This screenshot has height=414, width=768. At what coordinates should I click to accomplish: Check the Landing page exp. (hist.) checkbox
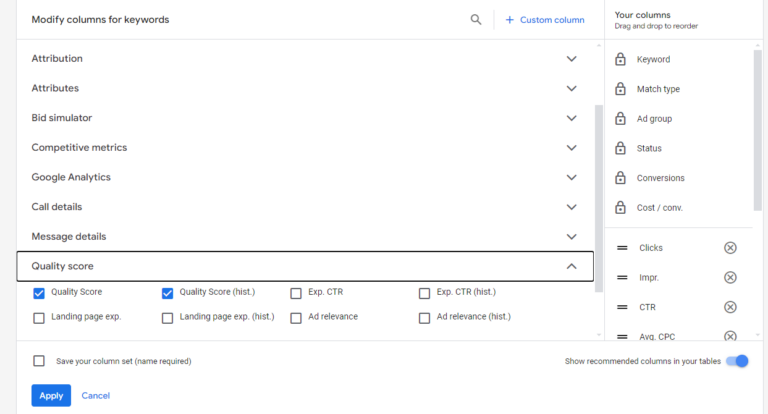pyautogui.click(x=168, y=318)
